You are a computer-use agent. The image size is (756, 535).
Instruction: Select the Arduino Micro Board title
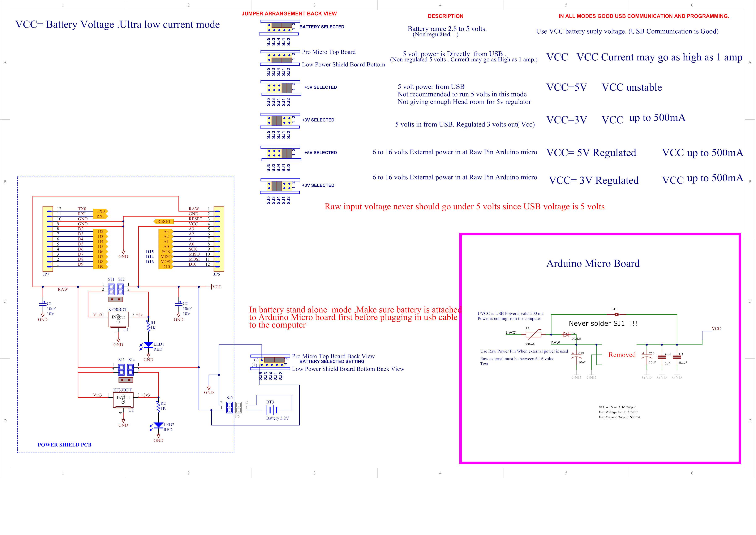(593, 263)
